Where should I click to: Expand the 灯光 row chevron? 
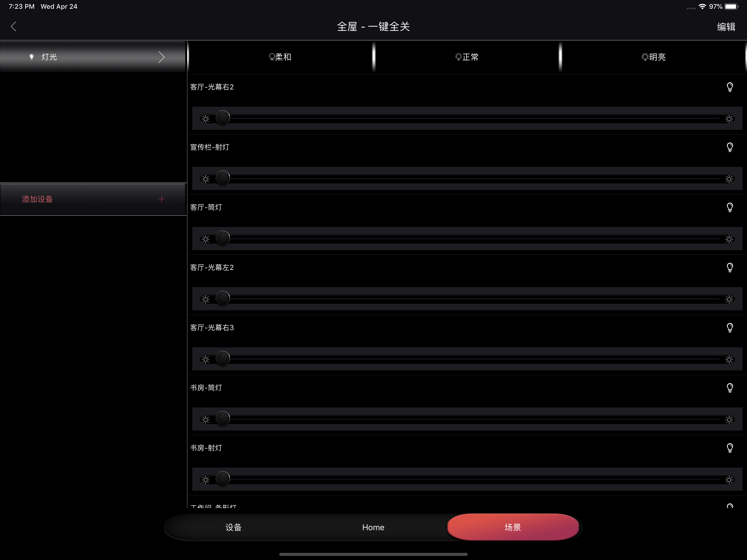click(161, 57)
